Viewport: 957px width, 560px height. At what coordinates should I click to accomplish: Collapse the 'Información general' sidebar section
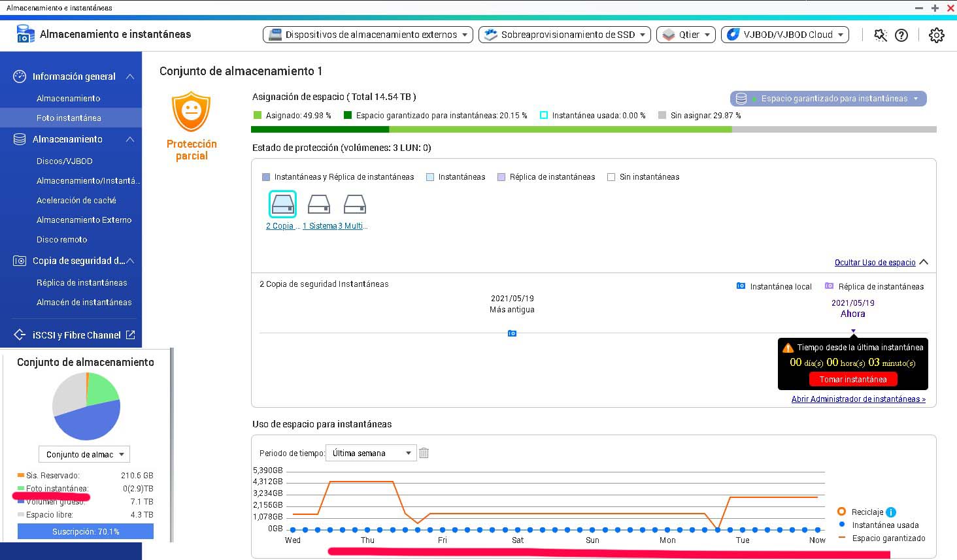[130, 76]
